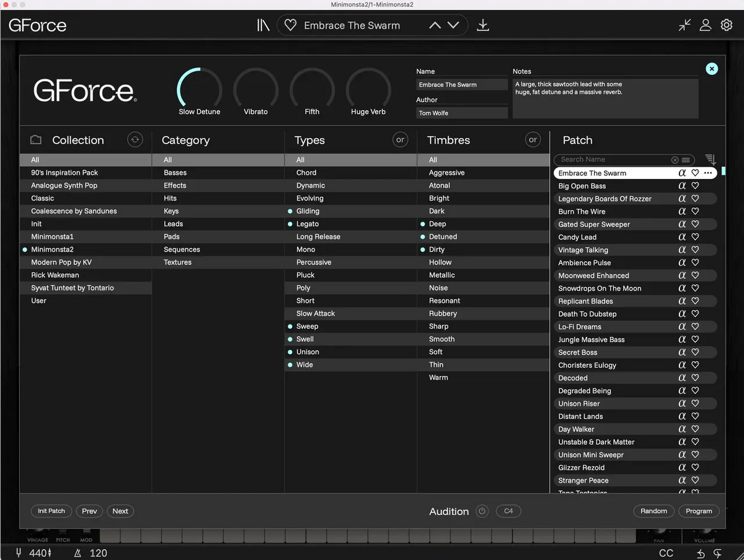
Task: Click alpha icon on Day Walker
Action: (682, 429)
